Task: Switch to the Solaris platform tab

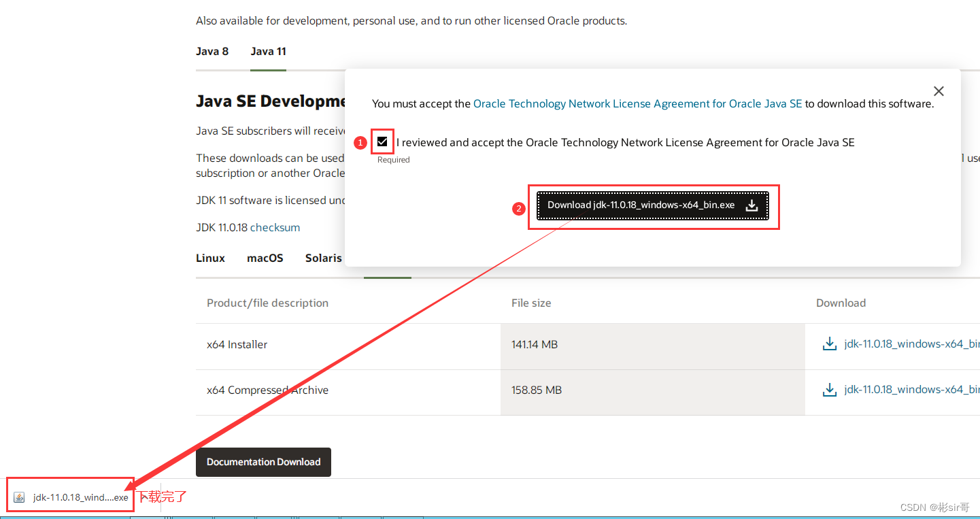Action: click(324, 258)
